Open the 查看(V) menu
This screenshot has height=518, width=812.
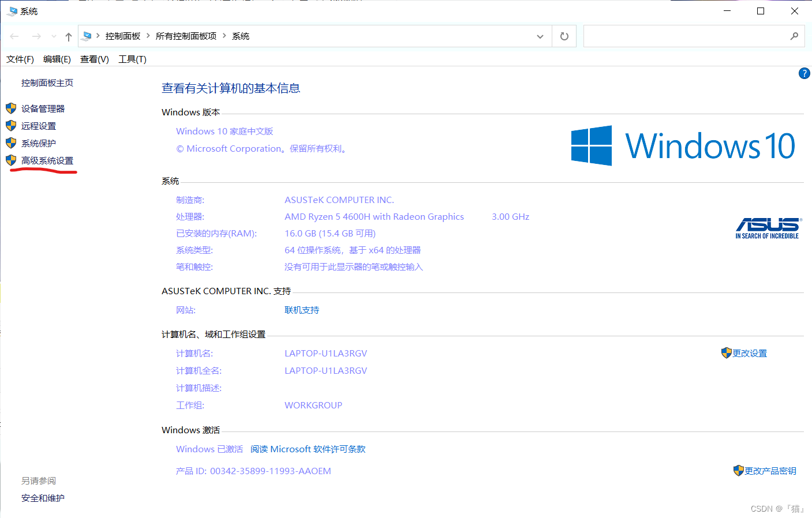coord(95,59)
